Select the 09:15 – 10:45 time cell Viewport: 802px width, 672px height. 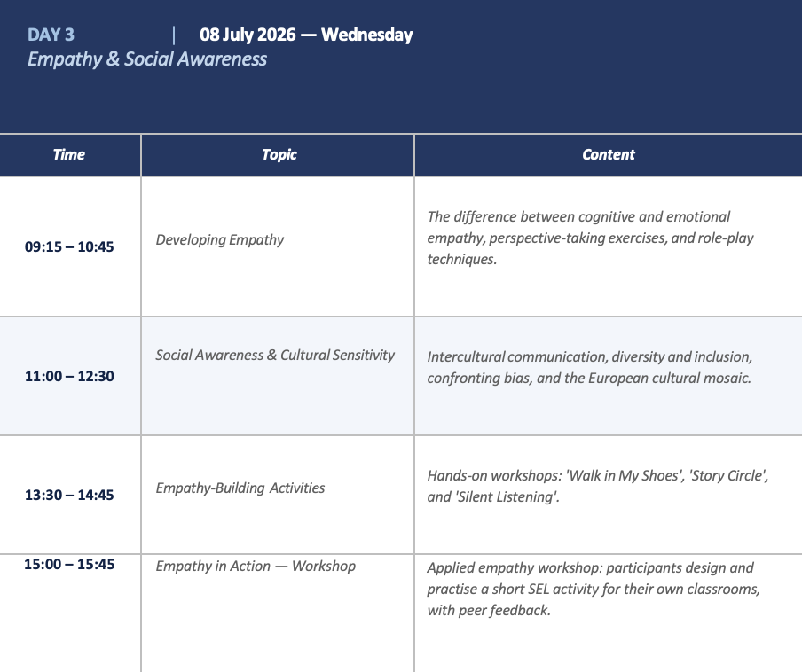pos(69,246)
